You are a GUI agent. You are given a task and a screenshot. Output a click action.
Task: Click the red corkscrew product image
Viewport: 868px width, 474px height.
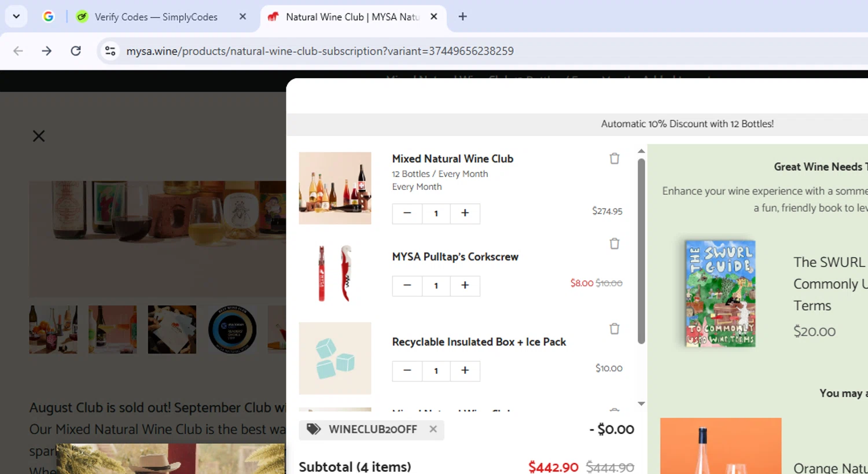335,273
